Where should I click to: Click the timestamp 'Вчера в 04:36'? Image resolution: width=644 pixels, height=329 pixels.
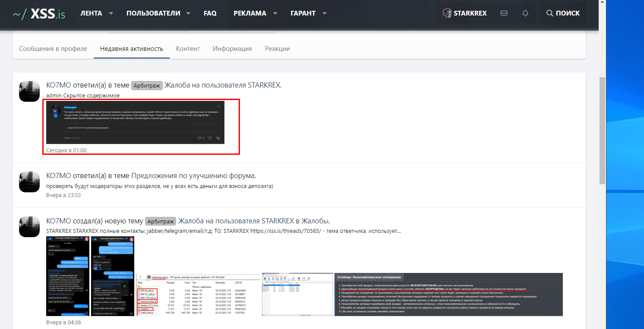pos(63,322)
